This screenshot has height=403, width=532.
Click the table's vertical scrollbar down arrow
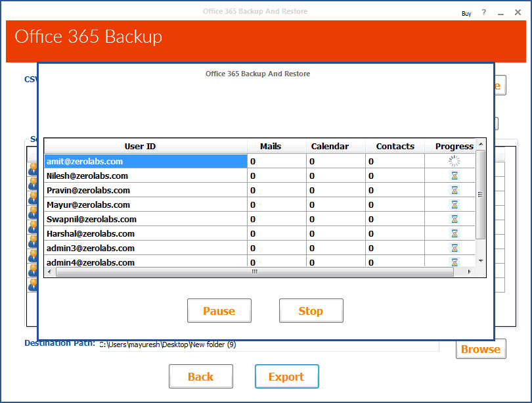pos(480,261)
